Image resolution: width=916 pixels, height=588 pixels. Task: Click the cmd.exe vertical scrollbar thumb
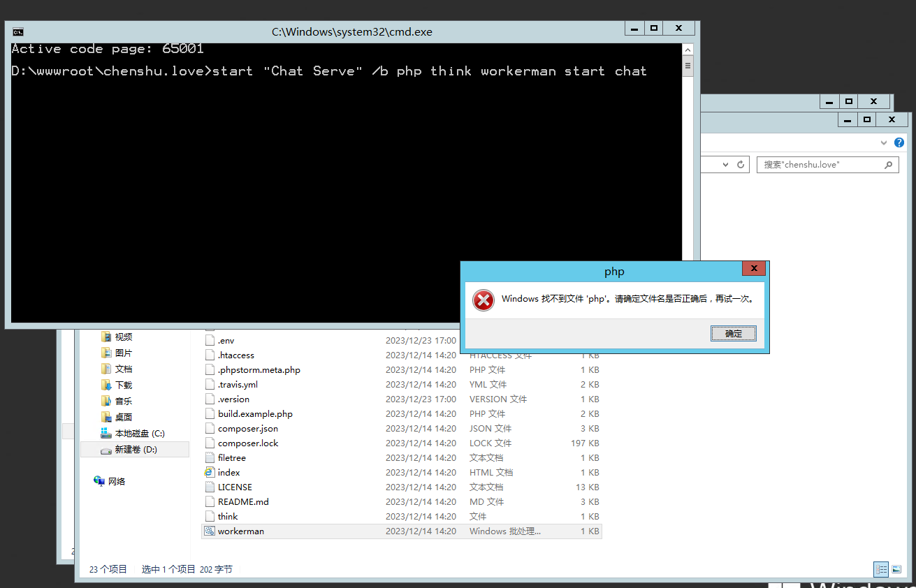coord(688,68)
